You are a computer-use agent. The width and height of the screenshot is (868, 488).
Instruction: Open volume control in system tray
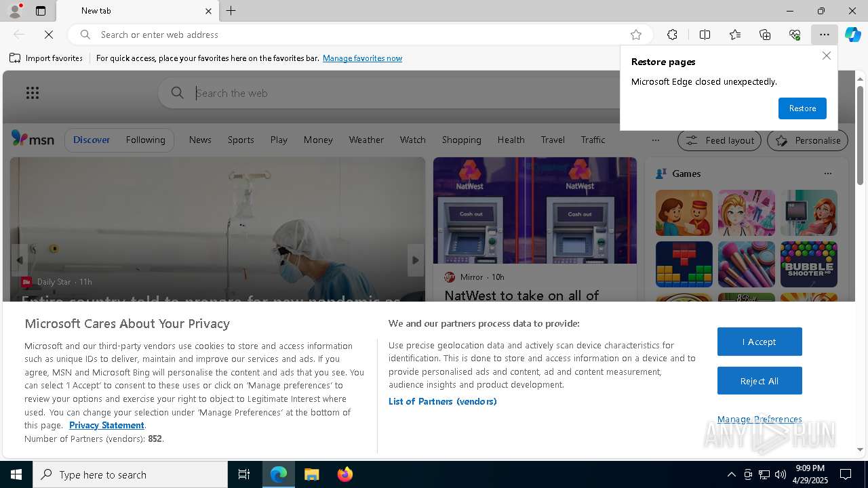[780, 474]
